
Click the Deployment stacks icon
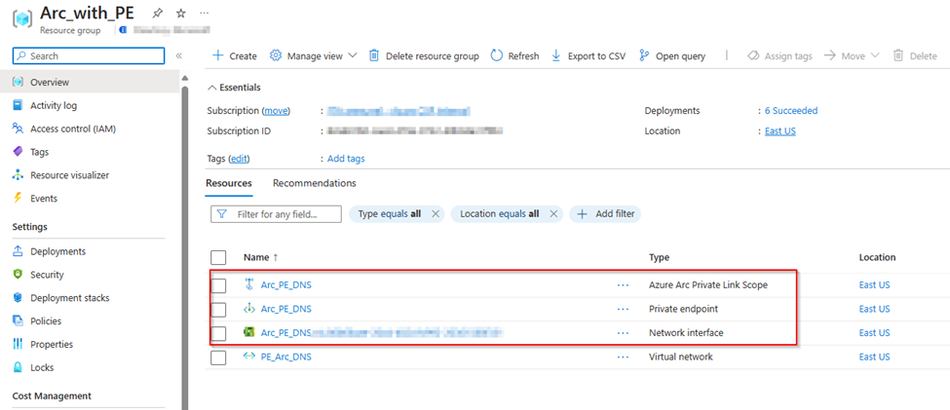click(18, 298)
